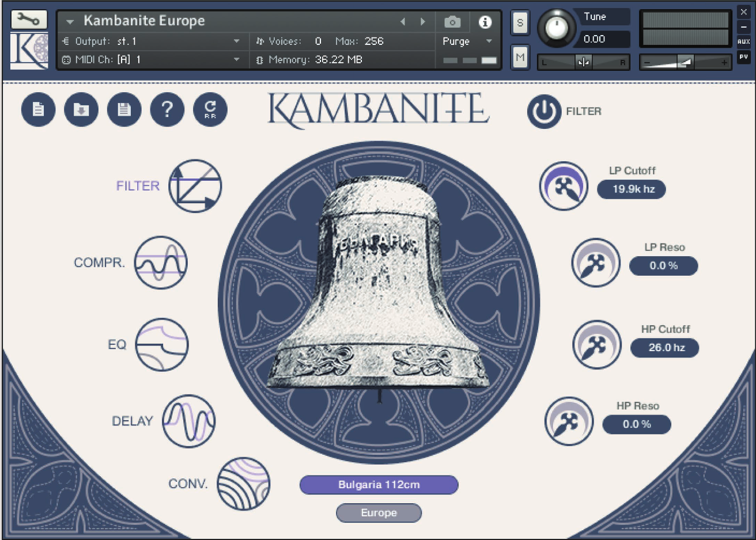Screen dimensions: 756x540
Task: Open help via the question mark icon
Action: coord(167,109)
